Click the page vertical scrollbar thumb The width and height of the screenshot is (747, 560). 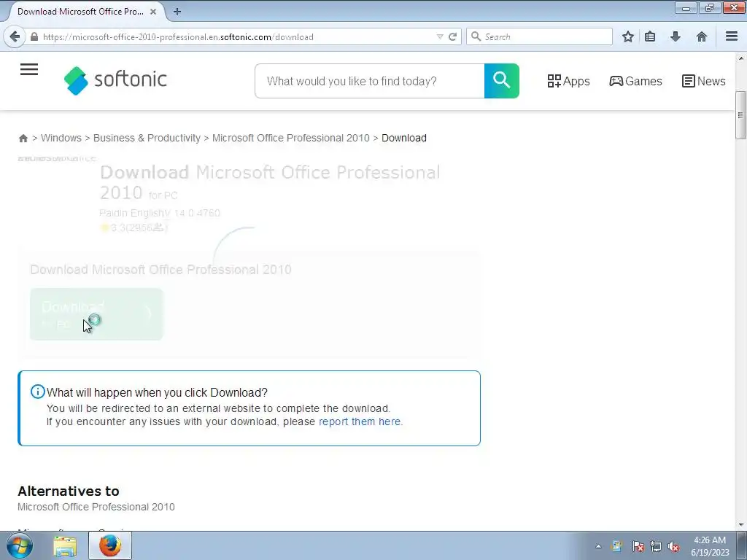pos(740,114)
